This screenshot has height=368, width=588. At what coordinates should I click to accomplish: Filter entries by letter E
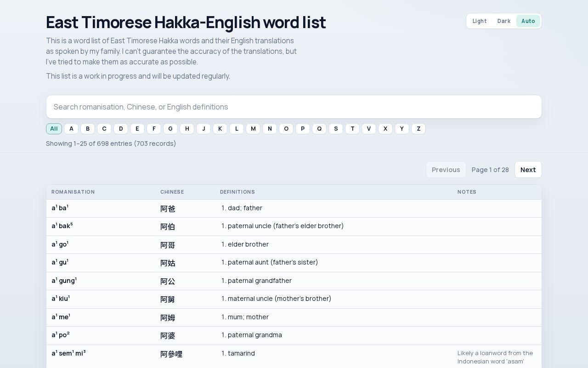tap(137, 129)
